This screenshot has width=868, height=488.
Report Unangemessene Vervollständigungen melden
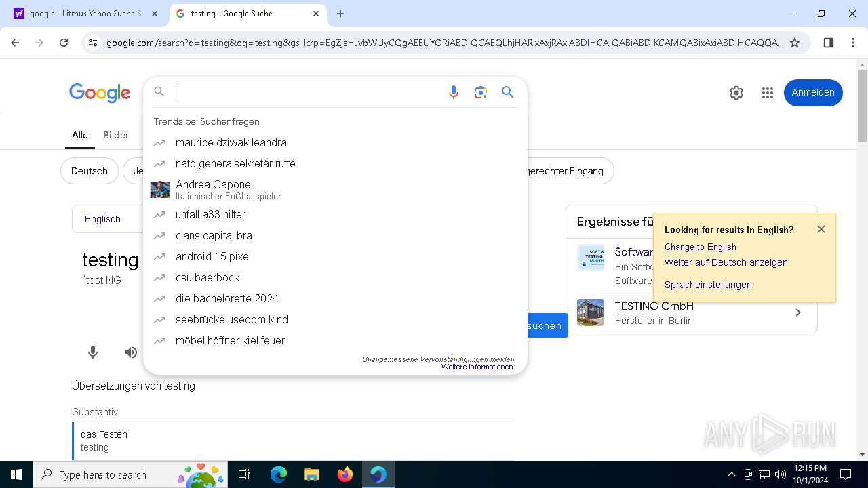[x=438, y=359]
